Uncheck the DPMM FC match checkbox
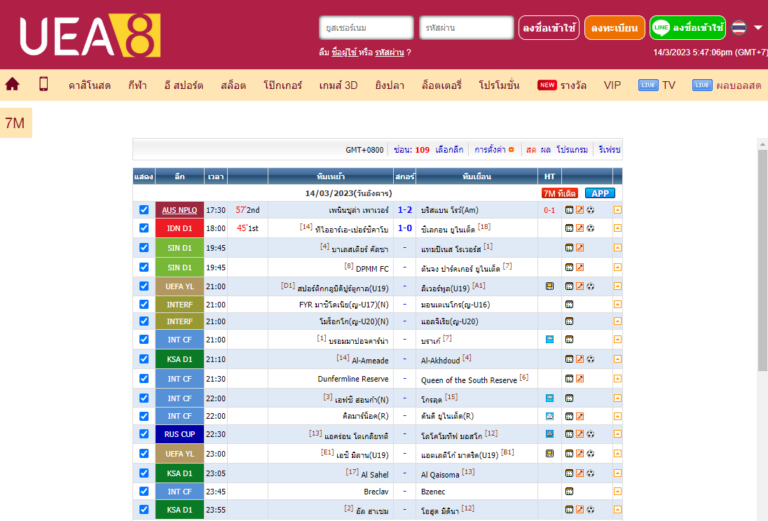 coord(144,267)
